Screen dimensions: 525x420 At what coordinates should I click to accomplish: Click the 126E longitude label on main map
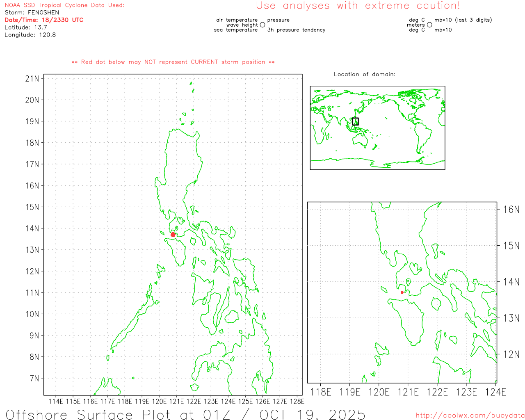tap(262, 401)
